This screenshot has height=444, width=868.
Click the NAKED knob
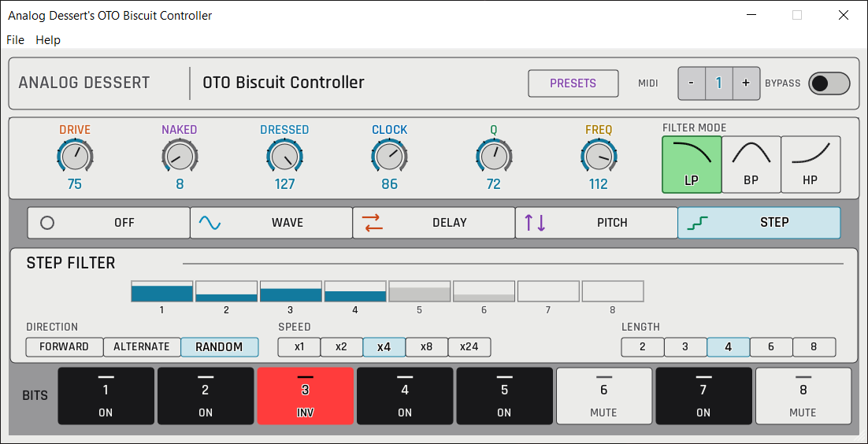(x=180, y=156)
